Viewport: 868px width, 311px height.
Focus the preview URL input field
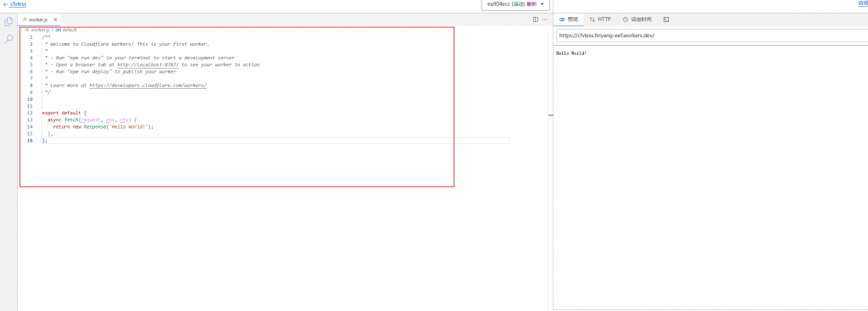[x=712, y=35]
